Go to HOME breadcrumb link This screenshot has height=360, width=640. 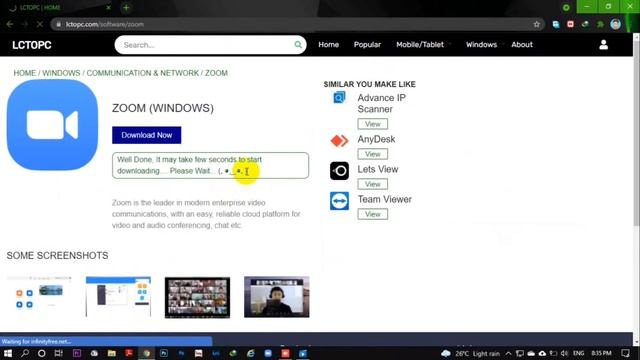click(x=24, y=73)
